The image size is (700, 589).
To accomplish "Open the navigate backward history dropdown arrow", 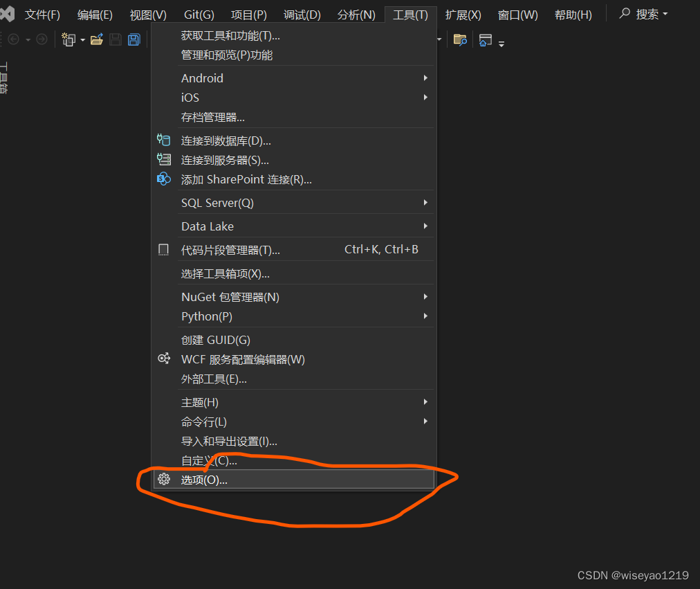I will 28,40.
